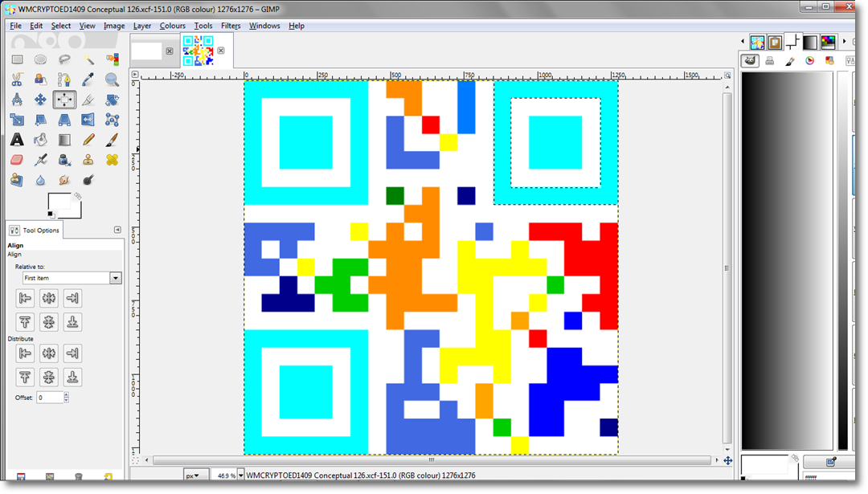Open the Colours menu

(x=172, y=26)
